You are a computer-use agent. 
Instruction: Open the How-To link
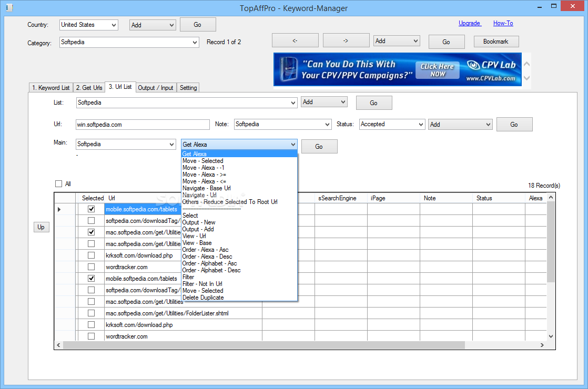tap(503, 23)
